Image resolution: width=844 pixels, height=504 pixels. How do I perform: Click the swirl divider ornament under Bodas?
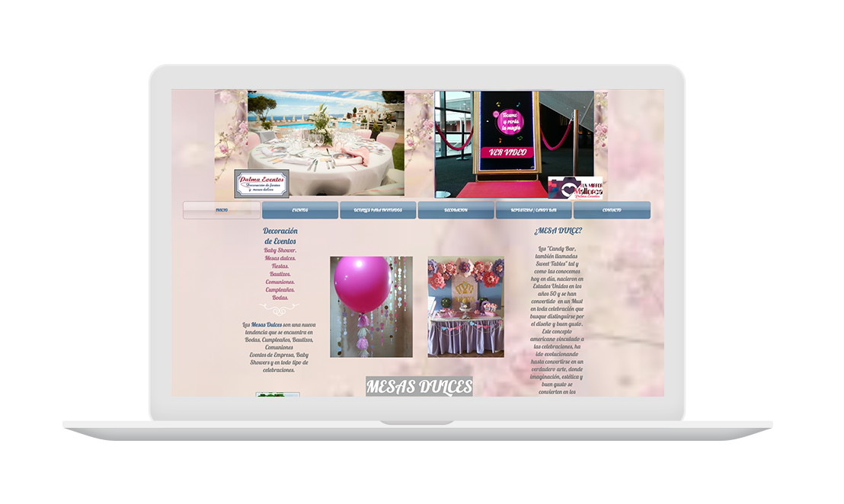coord(279,308)
